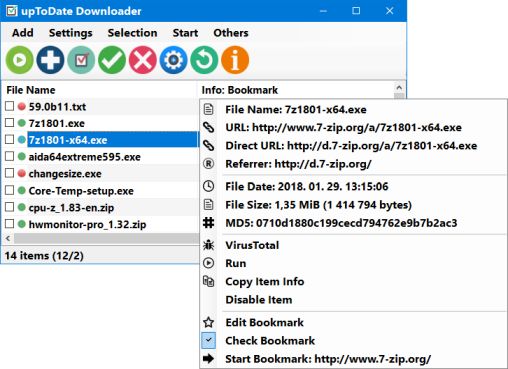Click the document icon beside File Name entry
This screenshot has height=369, width=508.
pyautogui.click(x=209, y=109)
